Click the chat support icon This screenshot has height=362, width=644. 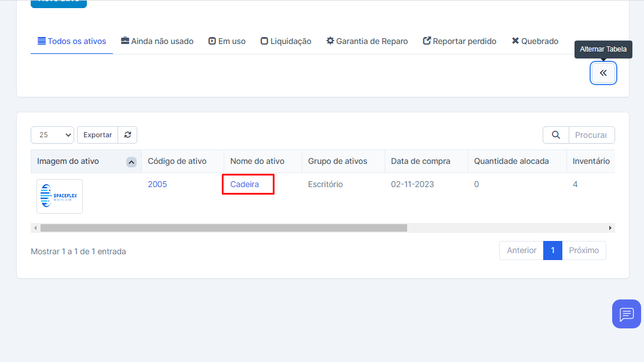click(x=626, y=314)
